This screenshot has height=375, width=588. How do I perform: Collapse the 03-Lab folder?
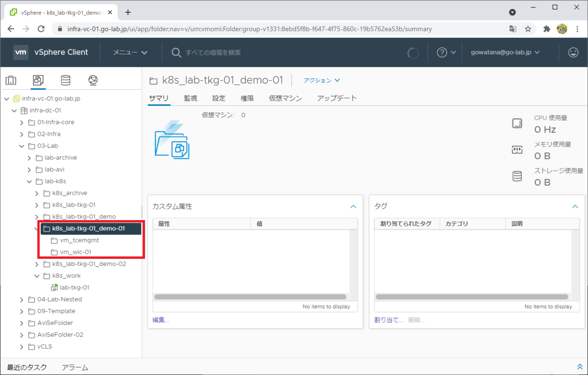pyautogui.click(x=22, y=146)
